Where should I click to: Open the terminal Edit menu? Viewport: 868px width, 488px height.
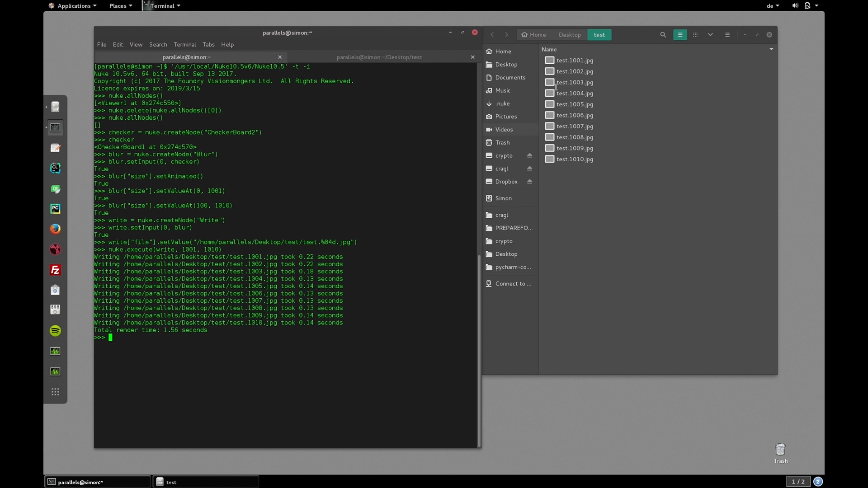point(118,44)
